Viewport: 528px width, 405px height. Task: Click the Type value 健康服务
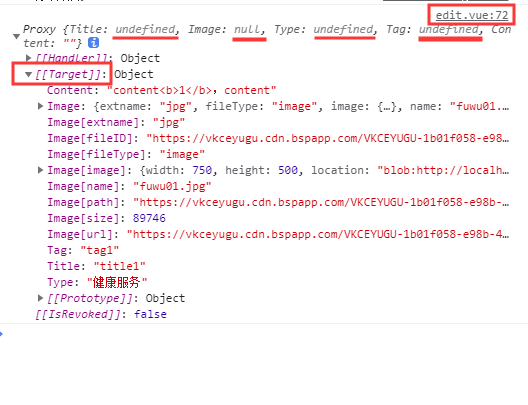pyautogui.click(x=117, y=282)
